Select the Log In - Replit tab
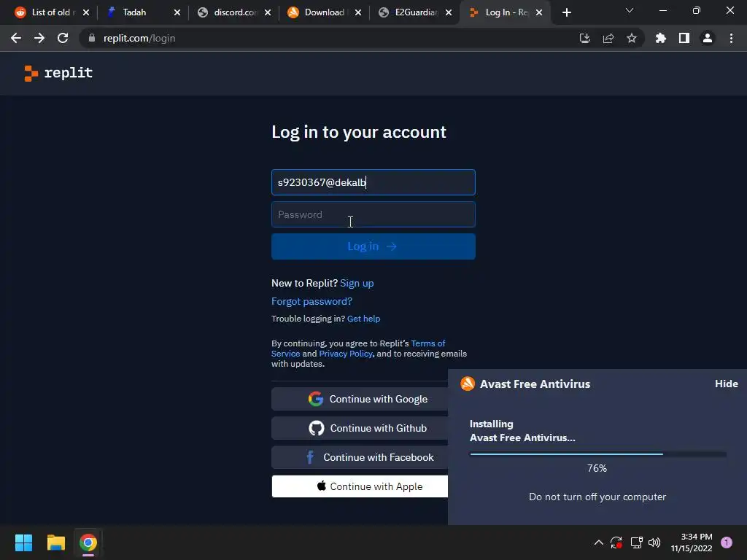The height and width of the screenshot is (560, 747). pos(505,12)
